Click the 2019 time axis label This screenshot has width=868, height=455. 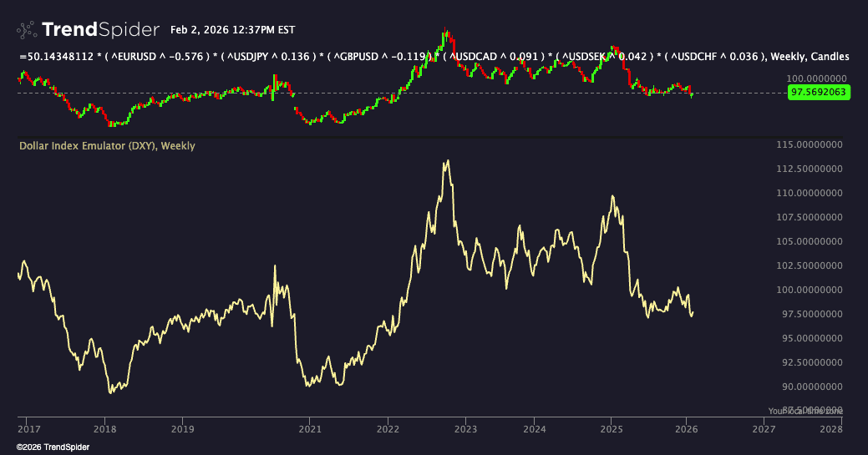183,429
